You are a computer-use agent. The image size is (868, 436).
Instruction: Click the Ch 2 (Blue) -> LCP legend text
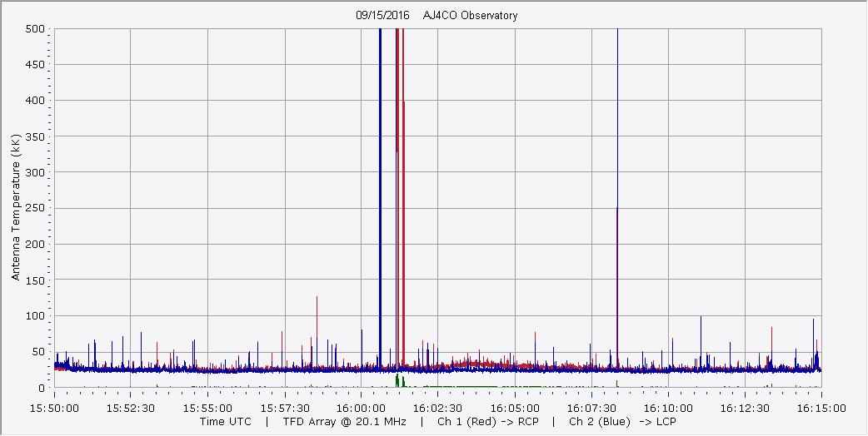pyautogui.click(x=623, y=422)
